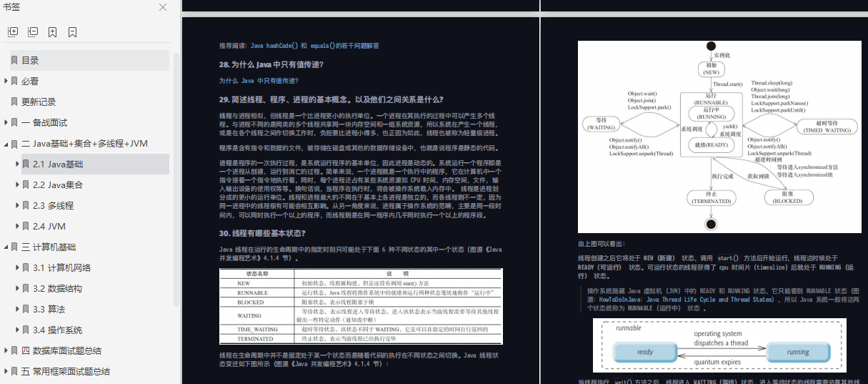Click the add bookmark icon
This screenshot has height=384, width=868.
[x=53, y=32]
